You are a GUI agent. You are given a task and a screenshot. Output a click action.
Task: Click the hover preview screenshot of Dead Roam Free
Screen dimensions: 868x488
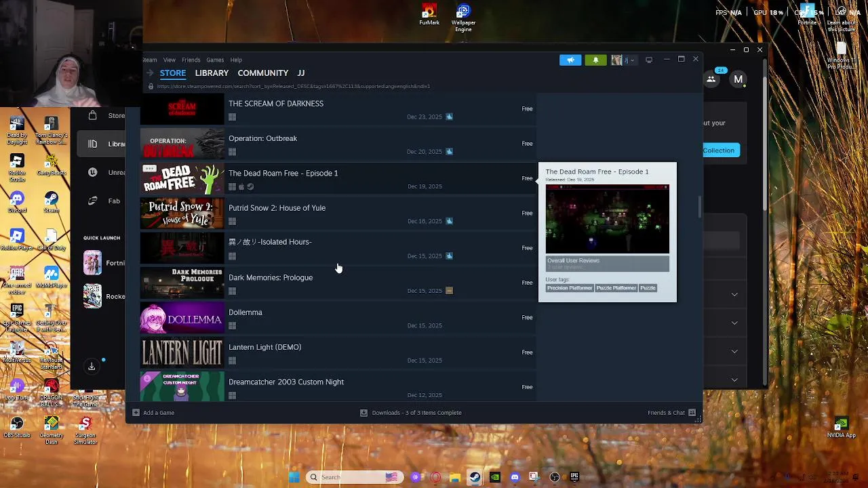608,219
